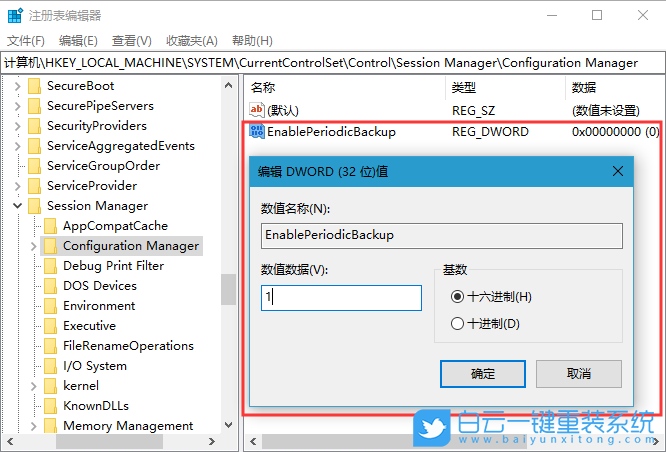Click the SecurityProviders folder icon

(x=34, y=126)
